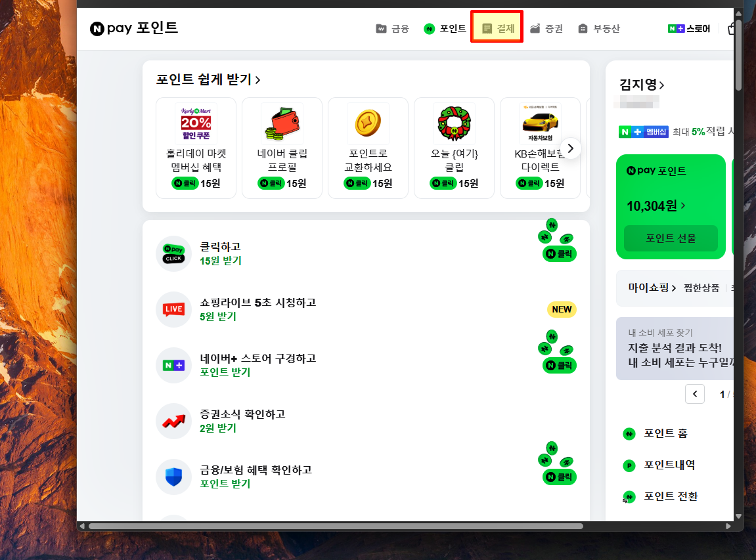Screen dimensions: 756x560
Task: Open 금융/보험 혜택 확인하고 row
Action: point(366,477)
